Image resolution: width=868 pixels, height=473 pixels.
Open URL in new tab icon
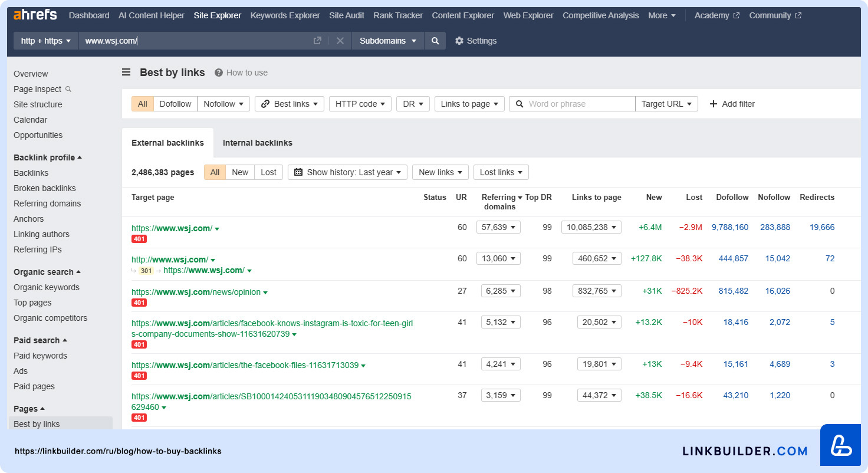[x=317, y=41]
